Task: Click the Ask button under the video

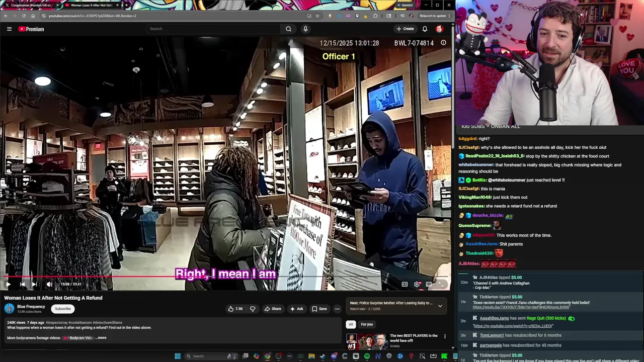Action: click(x=296, y=309)
